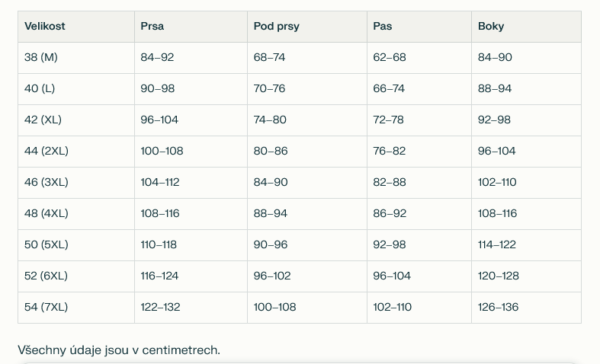Click the Velikost column header
This screenshot has width=600, height=364.
click(45, 26)
